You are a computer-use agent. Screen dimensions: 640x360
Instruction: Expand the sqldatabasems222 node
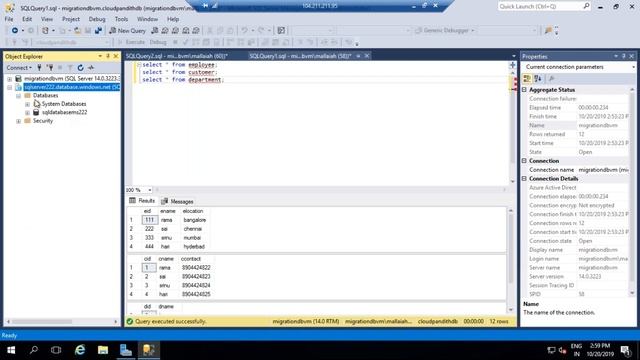pyautogui.click(x=27, y=113)
